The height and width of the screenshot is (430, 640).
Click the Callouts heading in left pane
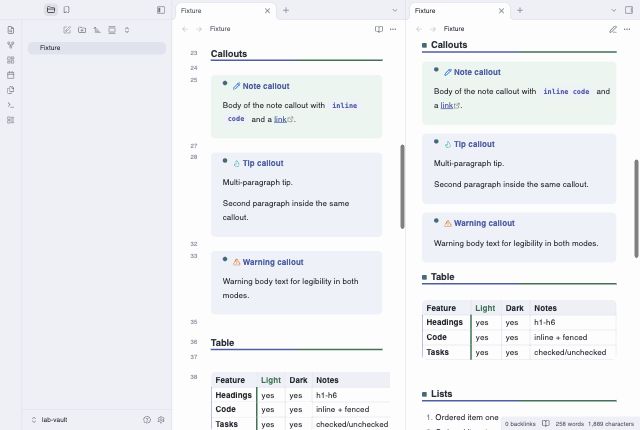click(x=229, y=54)
